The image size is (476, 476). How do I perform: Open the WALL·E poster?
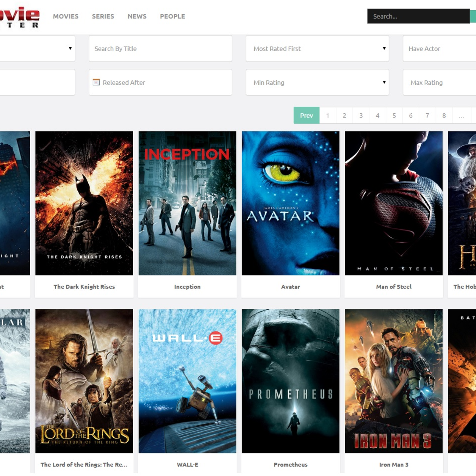click(187, 381)
